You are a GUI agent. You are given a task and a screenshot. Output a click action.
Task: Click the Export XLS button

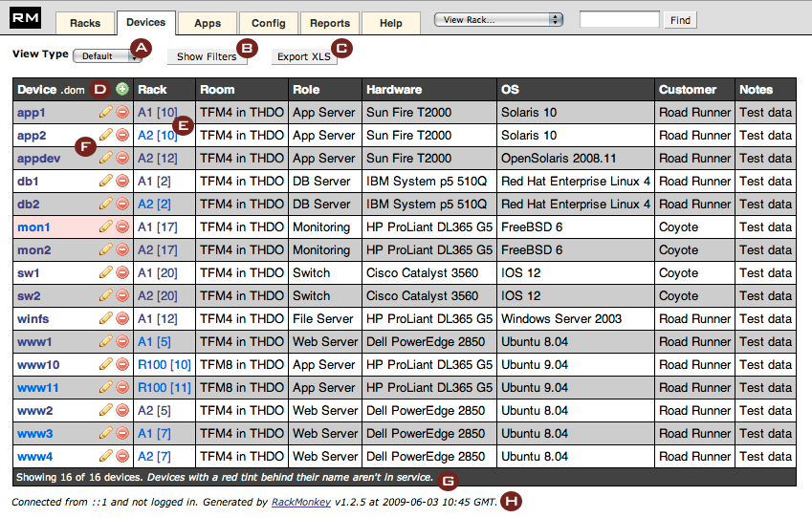[304, 56]
